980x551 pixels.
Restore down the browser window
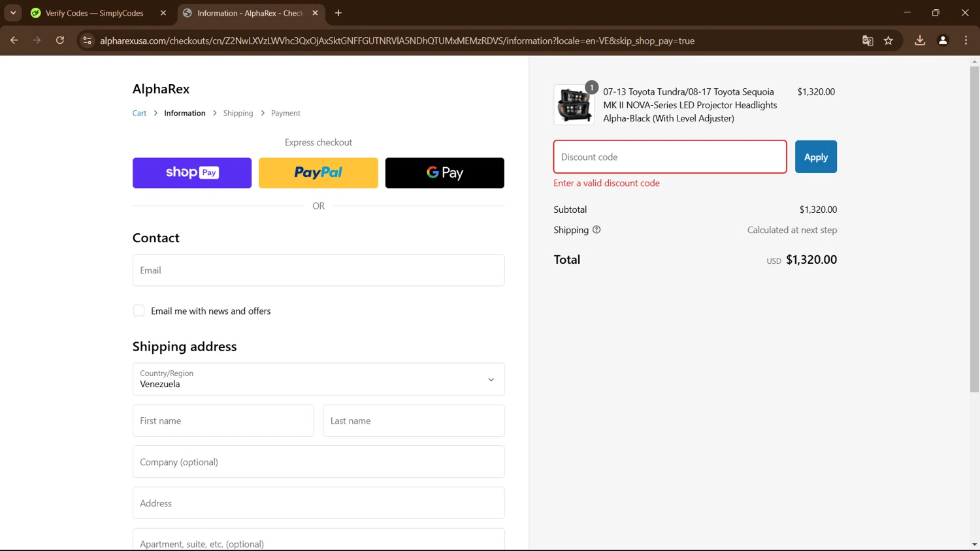coord(936,13)
